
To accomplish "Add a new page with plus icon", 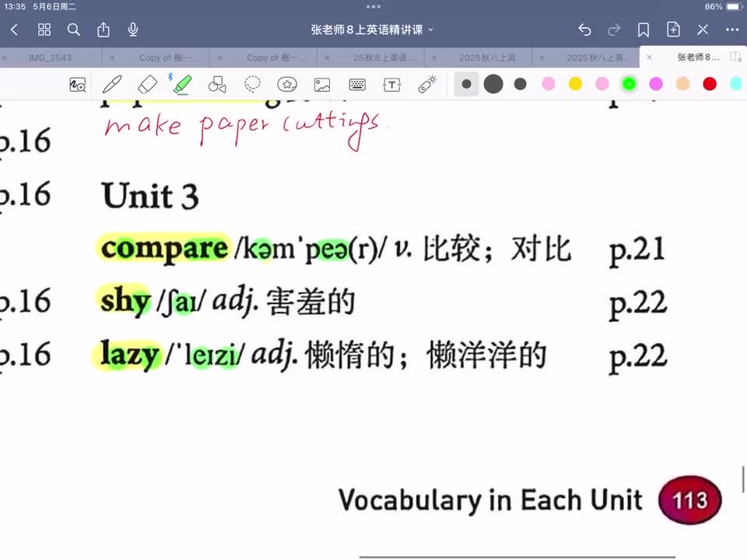I will [x=673, y=30].
